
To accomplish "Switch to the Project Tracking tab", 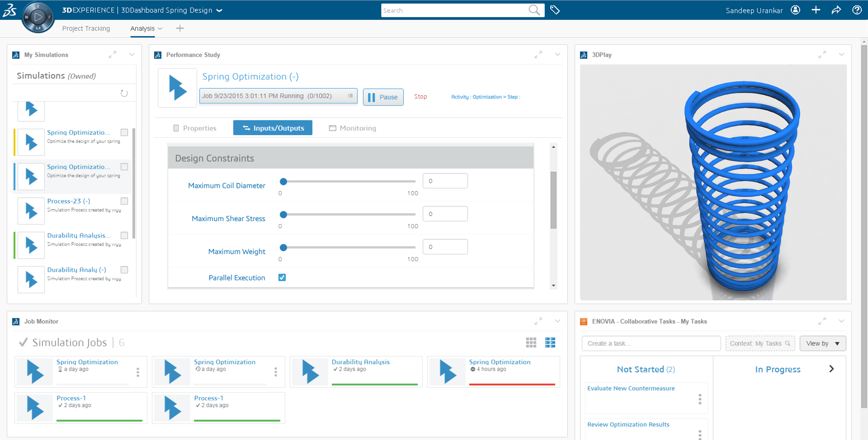I will pyautogui.click(x=86, y=29).
